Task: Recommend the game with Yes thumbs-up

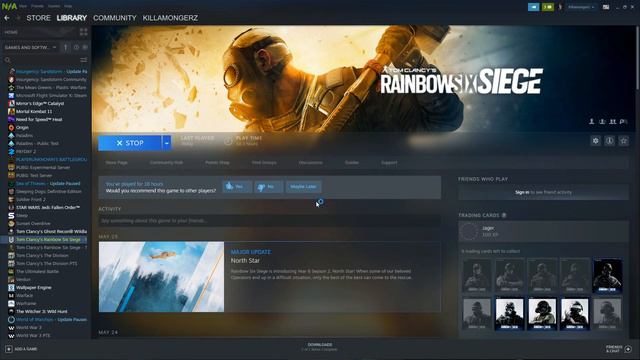Action: pyautogui.click(x=237, y=187)
